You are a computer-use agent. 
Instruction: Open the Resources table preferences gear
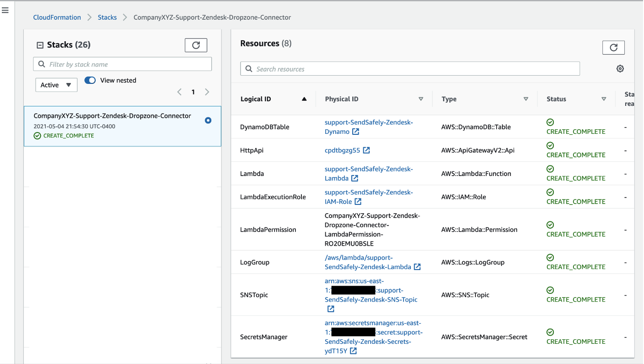click(620, 68)
